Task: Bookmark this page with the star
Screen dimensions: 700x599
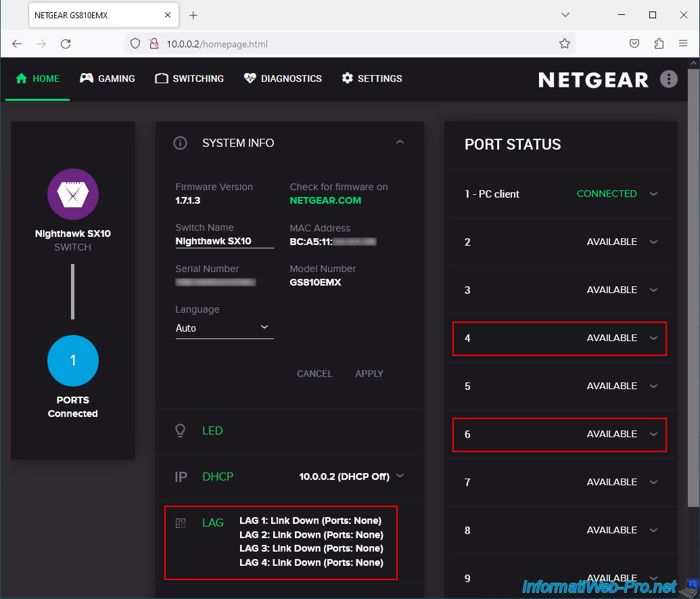Action: click(x=564, y=44)
